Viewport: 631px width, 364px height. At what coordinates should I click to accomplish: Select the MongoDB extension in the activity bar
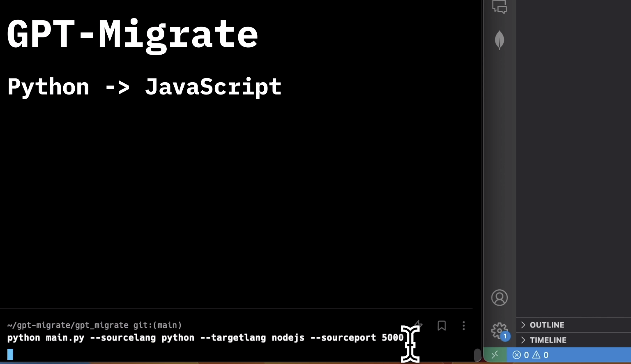point(499,40)
